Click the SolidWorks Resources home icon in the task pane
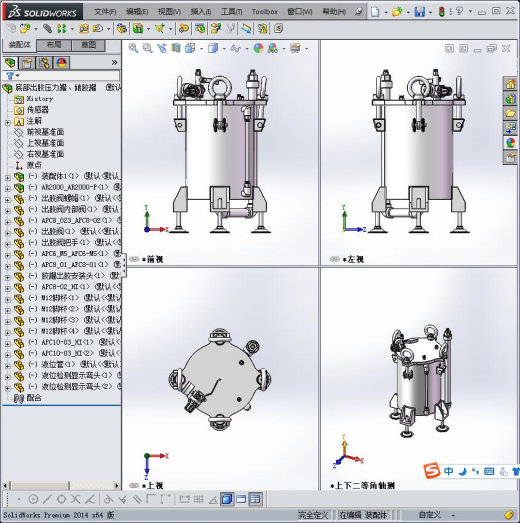 [x=510, y=83]
